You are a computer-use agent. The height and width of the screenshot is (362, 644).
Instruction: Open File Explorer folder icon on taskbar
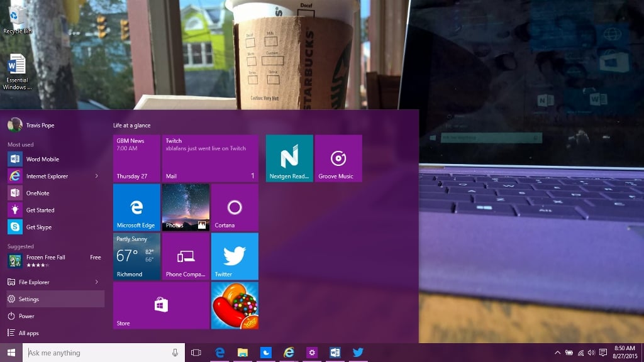[x=243, y=353]
